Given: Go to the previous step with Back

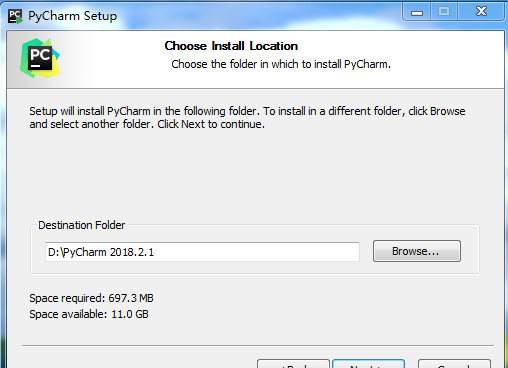Looking at the screenshot, I should coord(293,364).
